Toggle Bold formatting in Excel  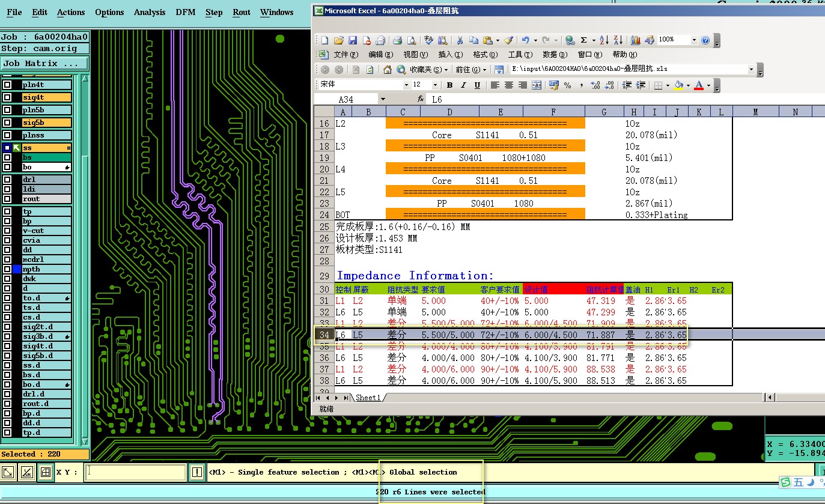coord(449,85)
